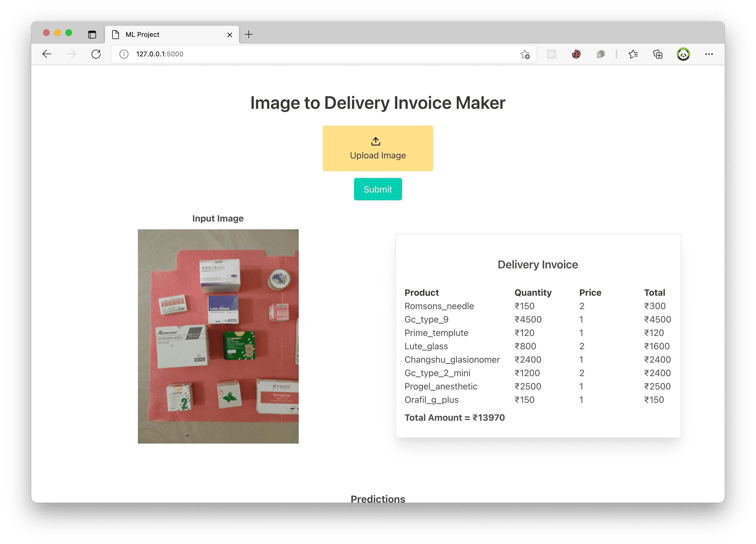Close the ML Project tab
Screen dimensions: 756x544
(x=229, y=35)
